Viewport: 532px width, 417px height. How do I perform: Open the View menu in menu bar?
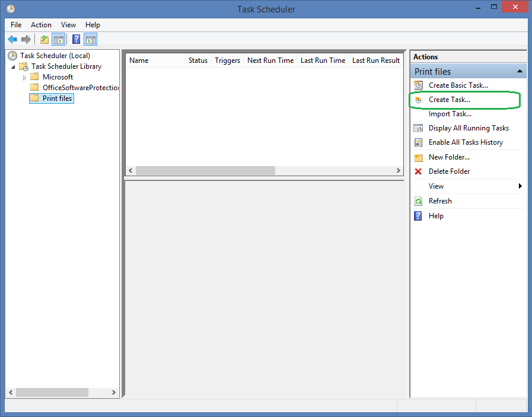[68, 25]
